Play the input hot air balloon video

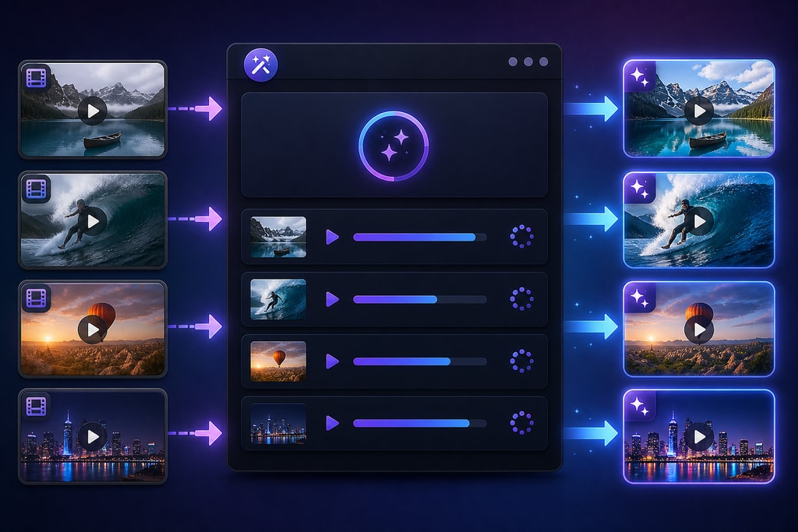point(93,329)
